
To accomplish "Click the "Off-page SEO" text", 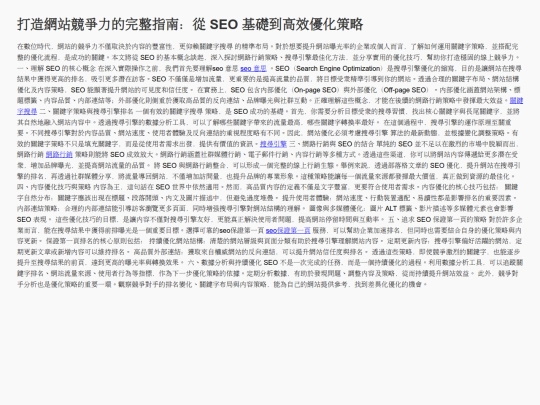I will point(405,90).
